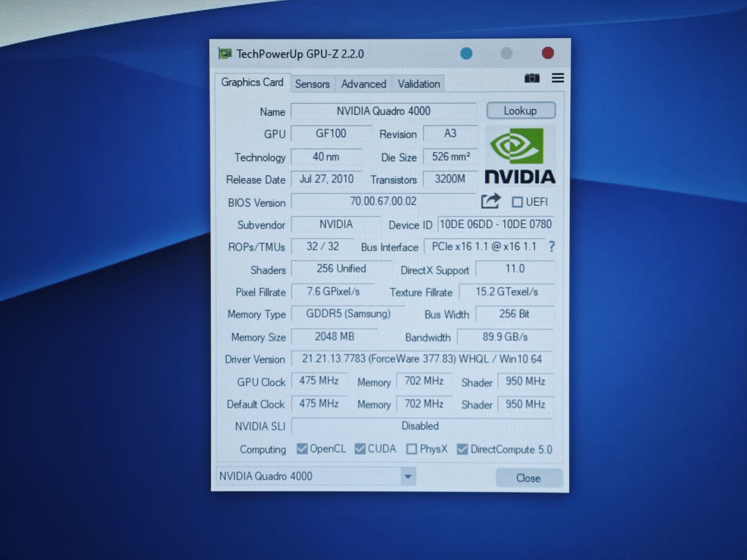The height and width of the screenshot is (560, 747).
Task: Enable the PhysX checkbox
Action: coord(412,449)
